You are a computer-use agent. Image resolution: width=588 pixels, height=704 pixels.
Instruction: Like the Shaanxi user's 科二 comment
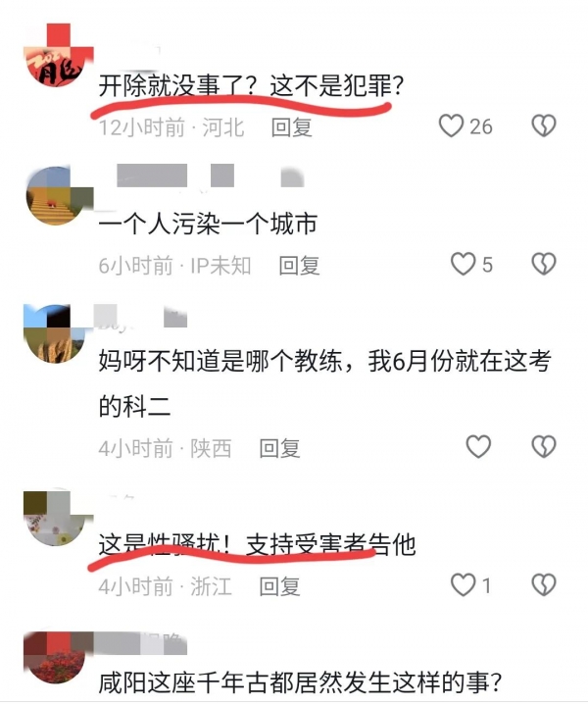coord(478,446)
